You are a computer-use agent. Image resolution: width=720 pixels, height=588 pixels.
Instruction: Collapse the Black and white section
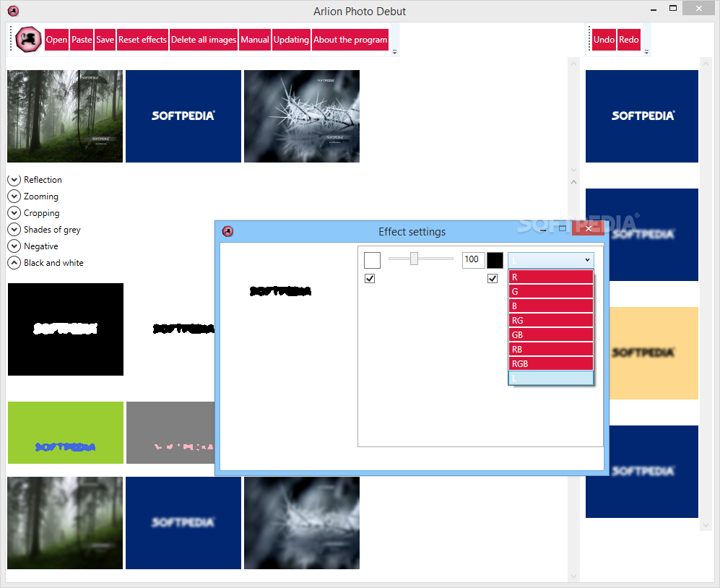tap(14, 263)
